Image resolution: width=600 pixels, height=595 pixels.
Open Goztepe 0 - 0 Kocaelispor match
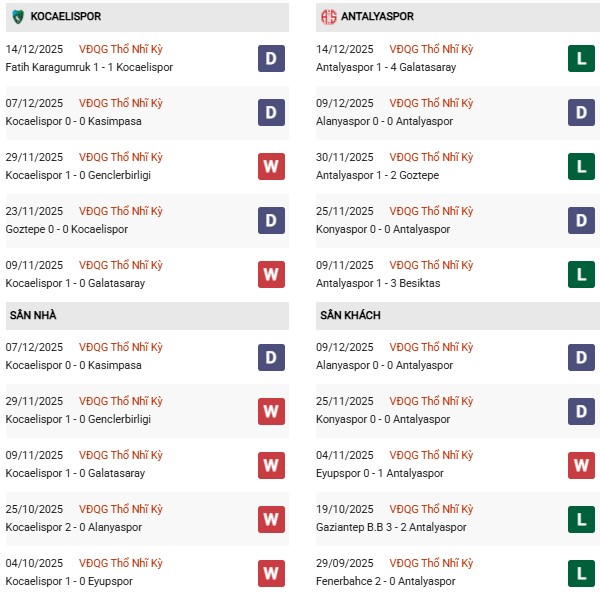point(66,229)
